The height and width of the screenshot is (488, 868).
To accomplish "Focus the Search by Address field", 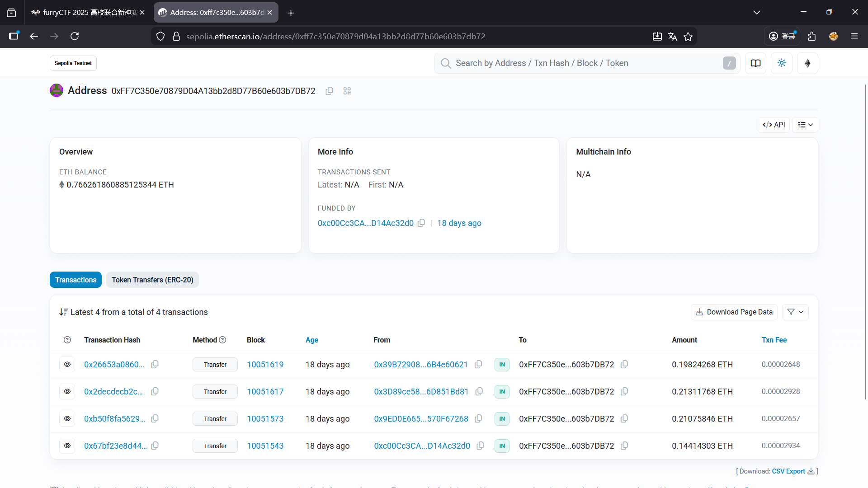I will (x=583, y=63).
